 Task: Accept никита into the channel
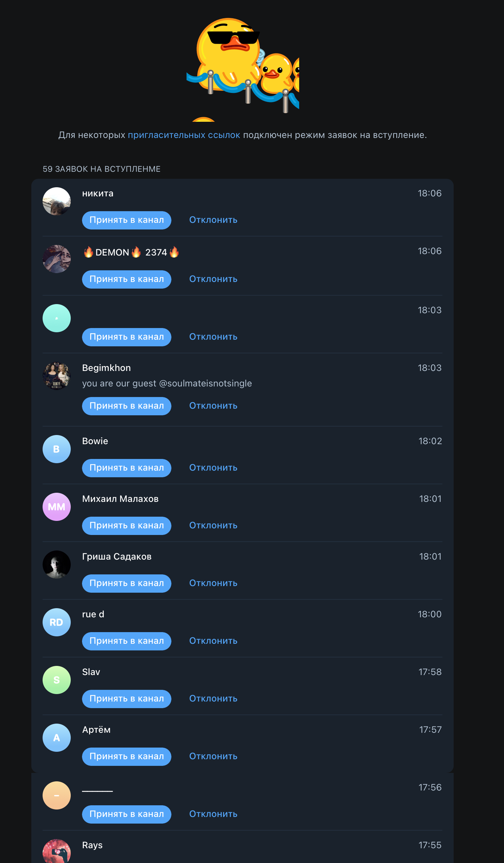click(127, 220)
